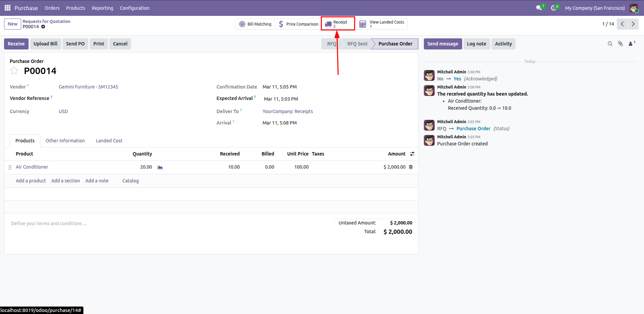Open the optional columns adjust settings
644x314 pixels.
[412, 154]
